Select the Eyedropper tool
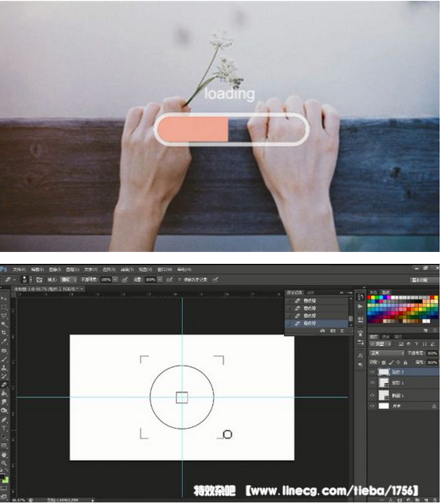This screenshot has width=442, height=504. [4, 341]
